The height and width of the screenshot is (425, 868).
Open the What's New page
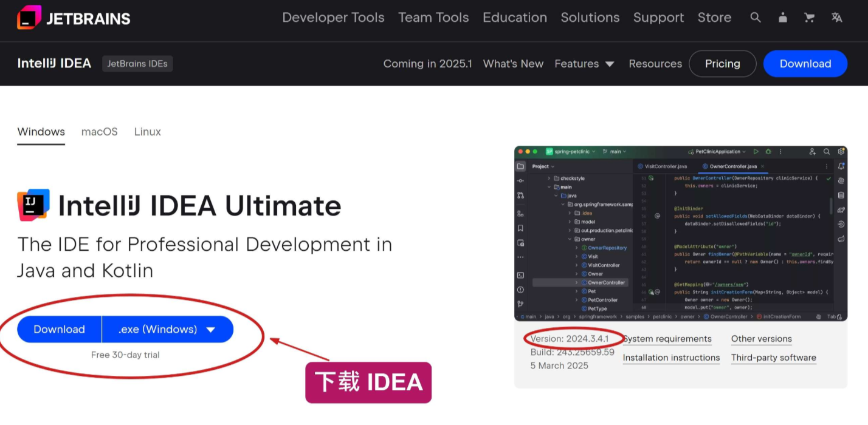point(513,64)
